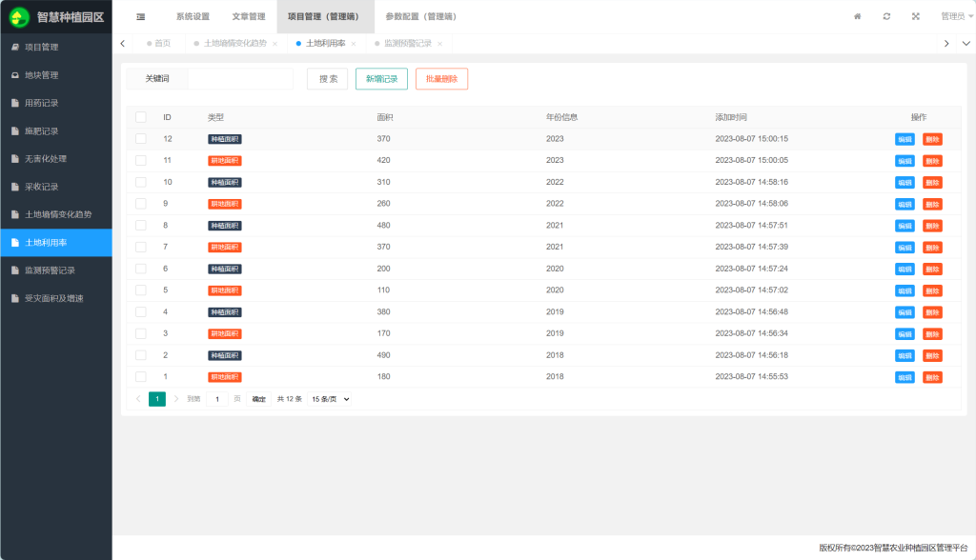The width and height of the screenshot is (976, 560).
Task: Open the 15 条/页 page size dropdown
Action: [x=331, y=399]
